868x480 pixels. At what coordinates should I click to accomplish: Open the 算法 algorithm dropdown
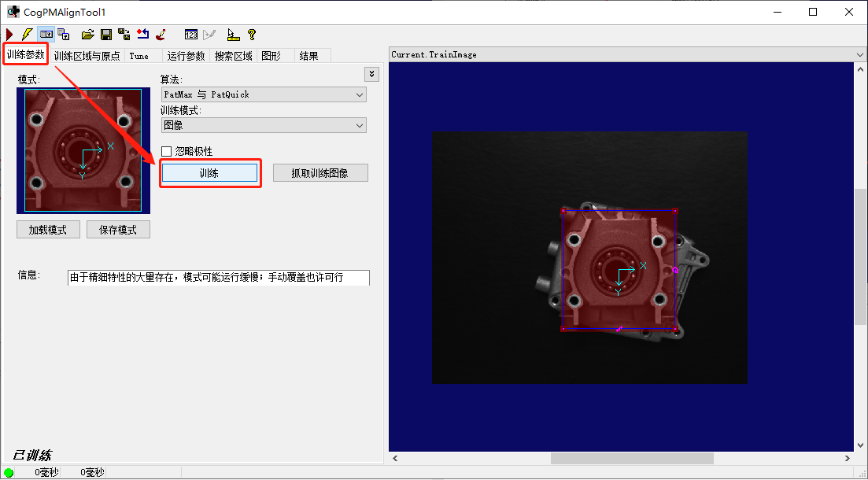coord(264,94)
